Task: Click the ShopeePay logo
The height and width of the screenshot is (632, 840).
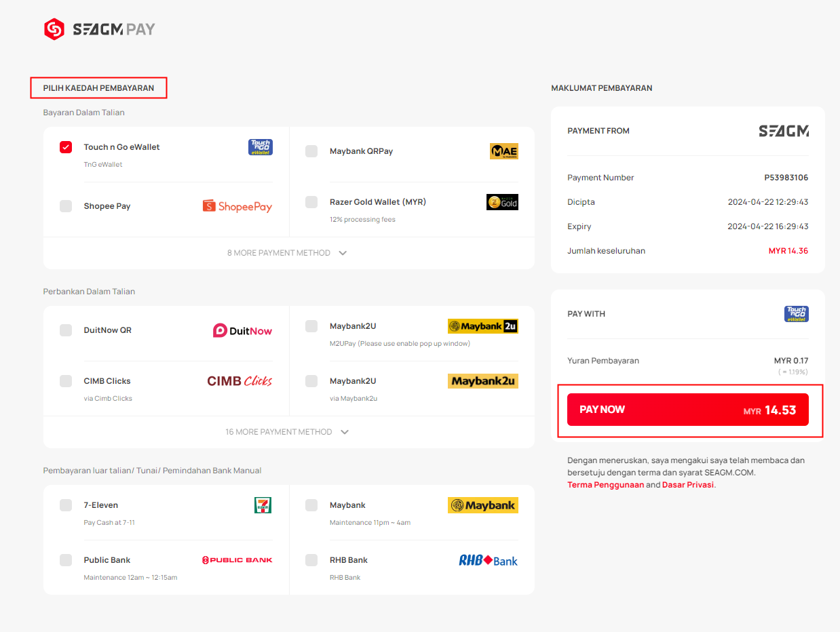Action: [237, 206]
